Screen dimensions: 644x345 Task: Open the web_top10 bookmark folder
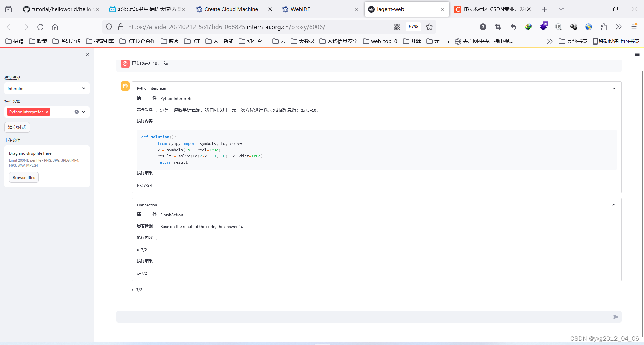tap(380, 41)
